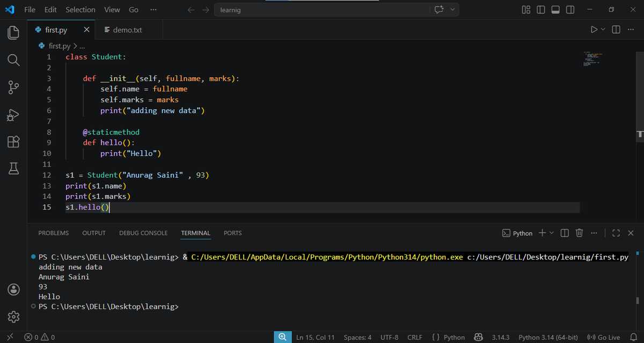Open the Manage gear in activity bar
Screen dimensions: 644x343
tap(13, 317)
